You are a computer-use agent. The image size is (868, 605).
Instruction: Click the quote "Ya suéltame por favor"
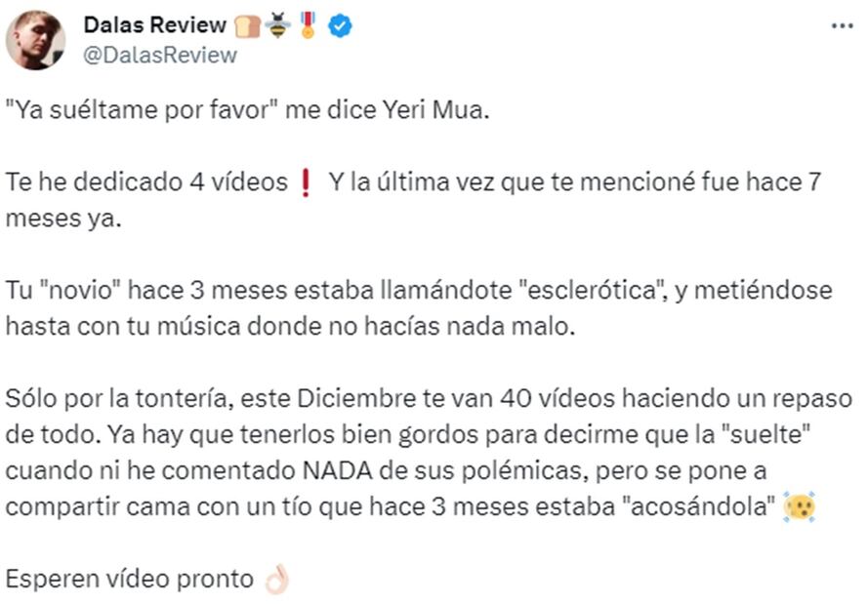[x=142, y=110]
